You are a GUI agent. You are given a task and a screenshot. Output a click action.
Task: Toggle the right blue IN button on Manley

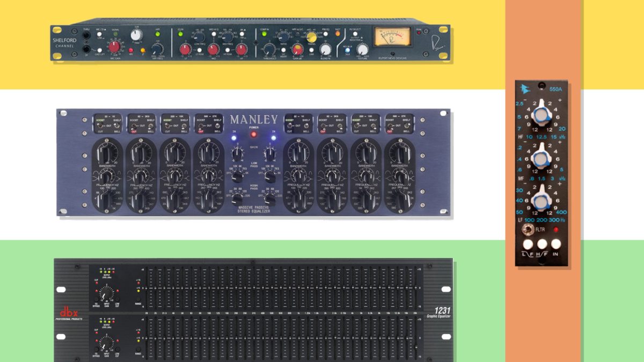pos(273,137)
